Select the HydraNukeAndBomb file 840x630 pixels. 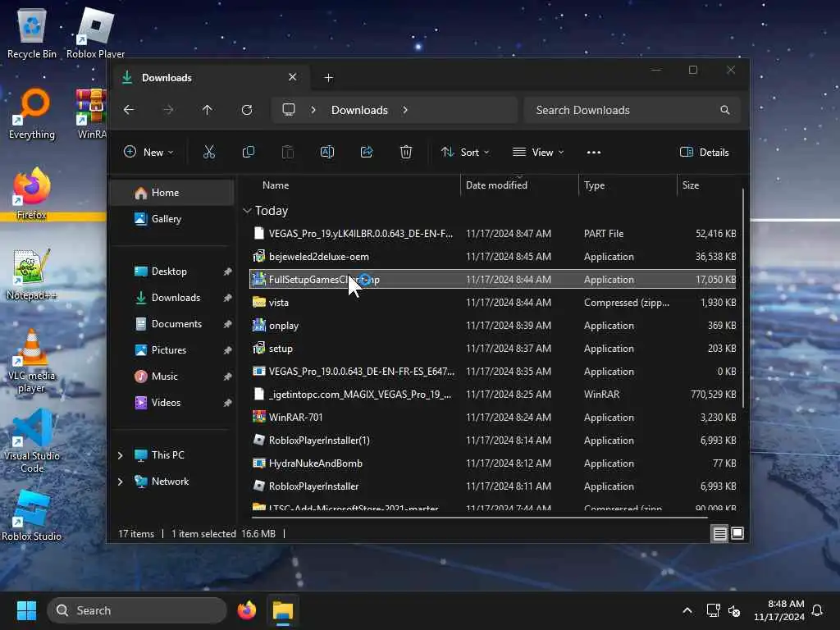[x=492, y=463]
